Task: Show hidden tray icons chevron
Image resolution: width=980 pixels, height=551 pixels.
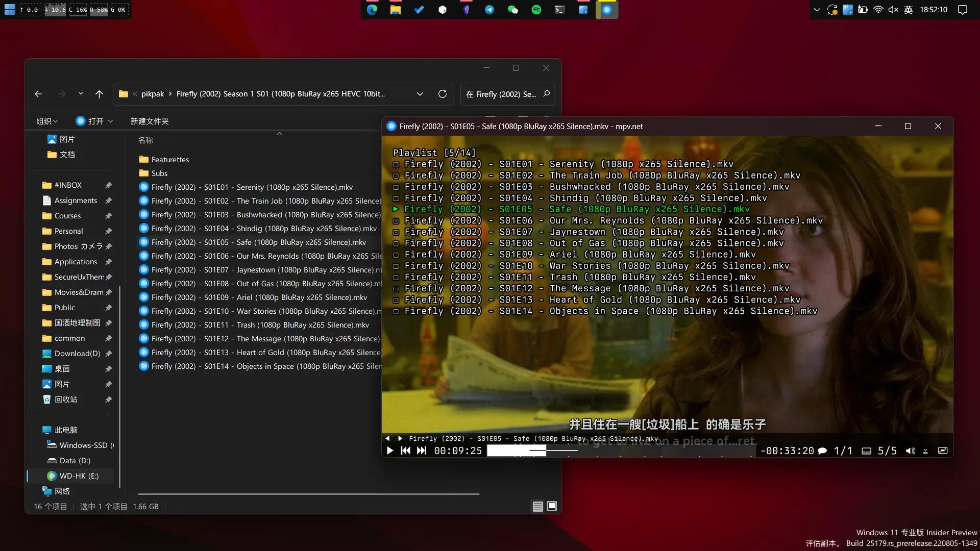Action: coord(817,10)
